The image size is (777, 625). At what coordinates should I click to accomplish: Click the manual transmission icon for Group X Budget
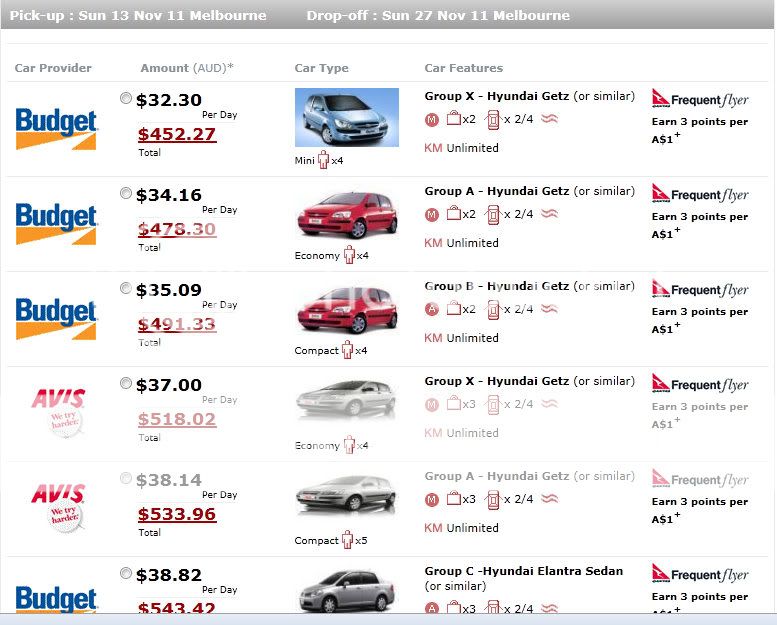[x=432, y=119]
